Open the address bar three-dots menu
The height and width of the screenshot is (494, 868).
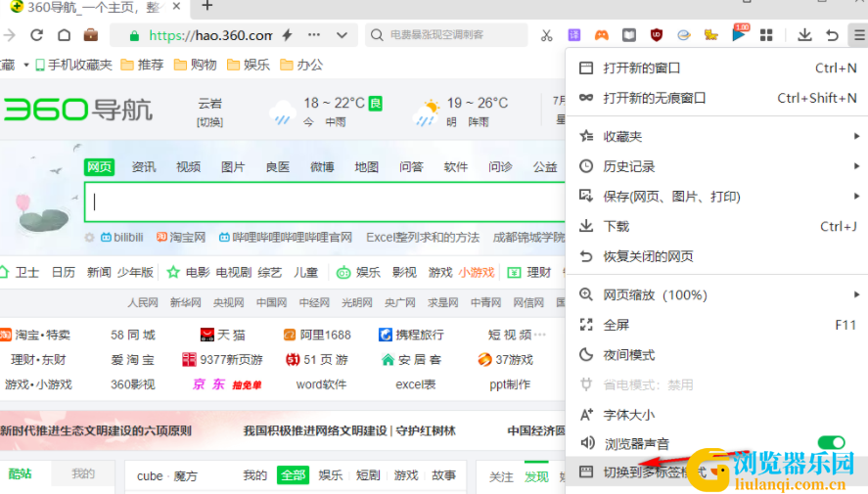[314, 35]
